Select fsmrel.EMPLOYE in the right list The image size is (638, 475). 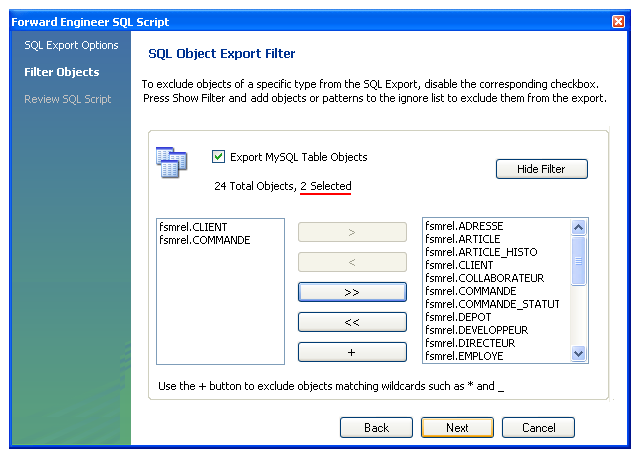pos(464,356)
